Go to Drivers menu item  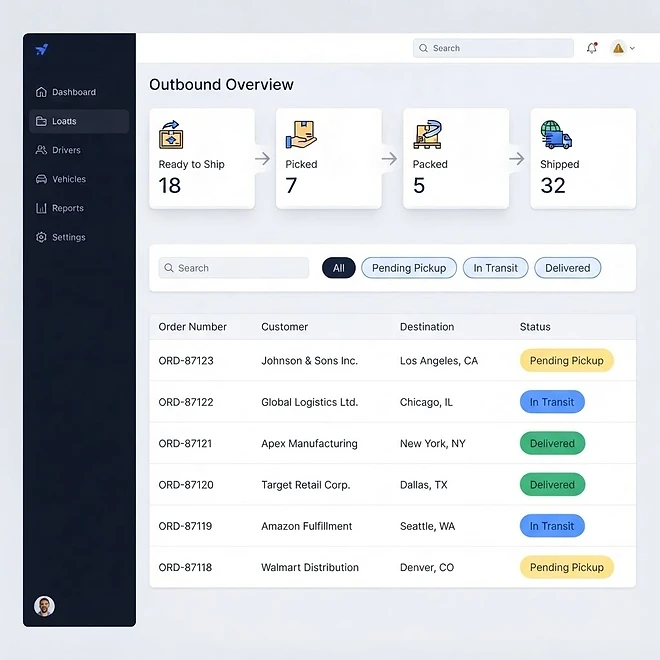79,150
